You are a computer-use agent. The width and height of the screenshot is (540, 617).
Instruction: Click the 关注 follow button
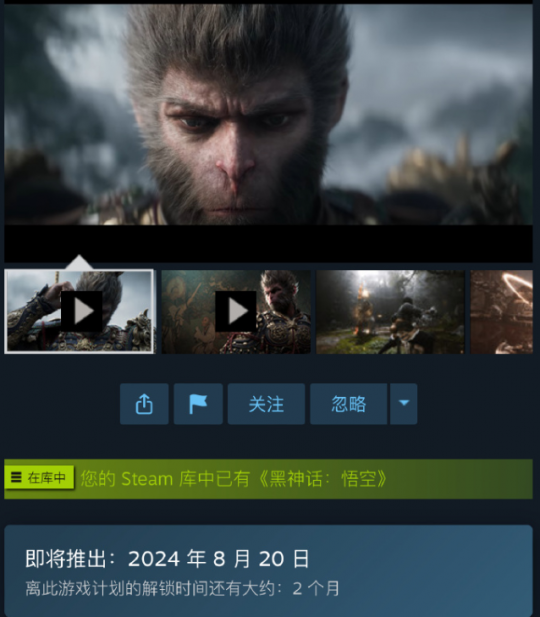(x=266, y=404)
